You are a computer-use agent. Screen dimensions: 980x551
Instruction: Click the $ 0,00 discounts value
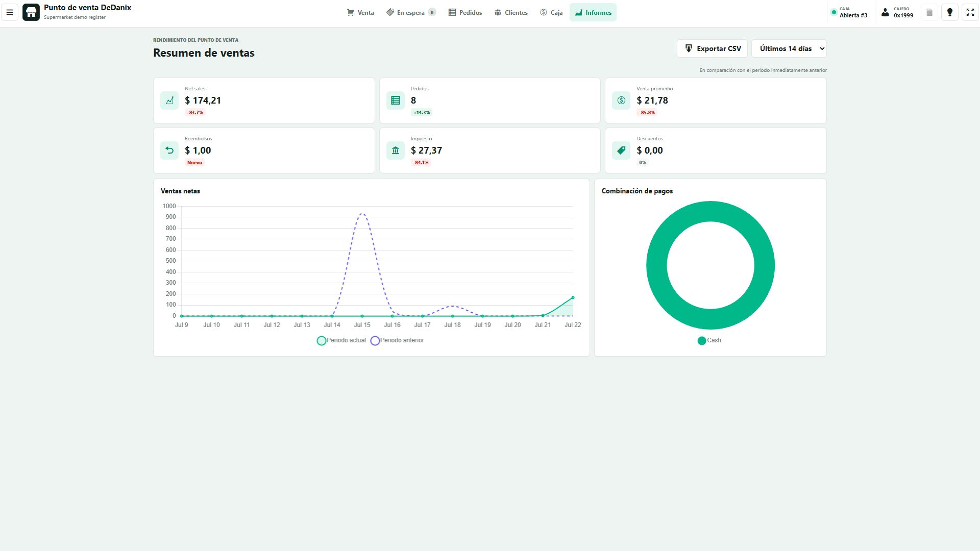pyautogui.click(x=650, y=151)
